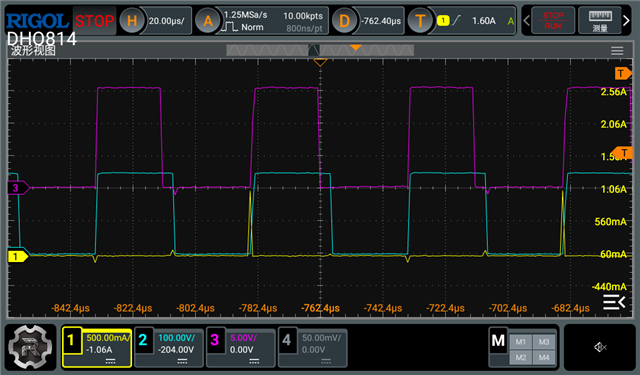Toggle channel 1 on/off label
Screen dimensions: 640x375
(x=71, y=340)
